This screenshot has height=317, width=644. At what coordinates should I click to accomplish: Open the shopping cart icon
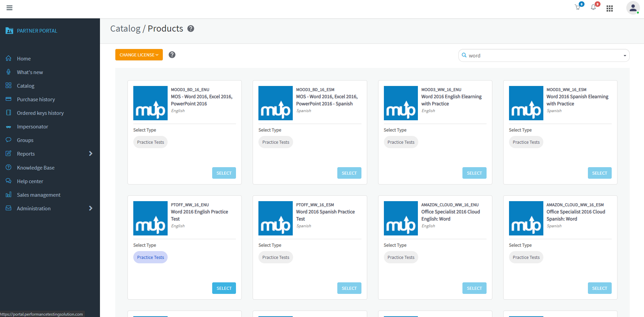pyautogui.click(x=577, y=7)
